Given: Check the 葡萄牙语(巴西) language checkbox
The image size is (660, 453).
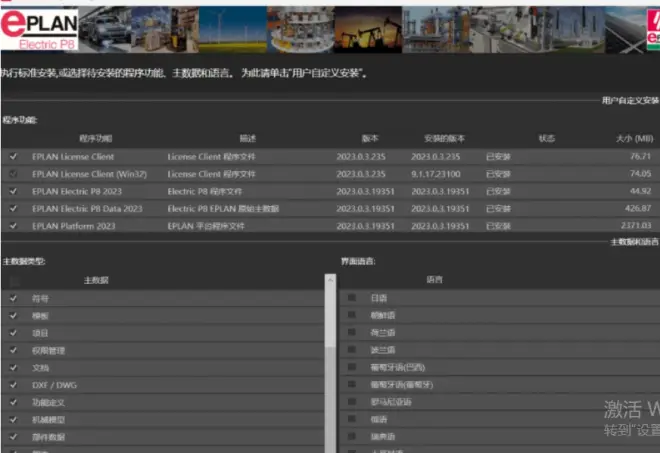Looking at the screenshot, I should [x=352, y=367].
